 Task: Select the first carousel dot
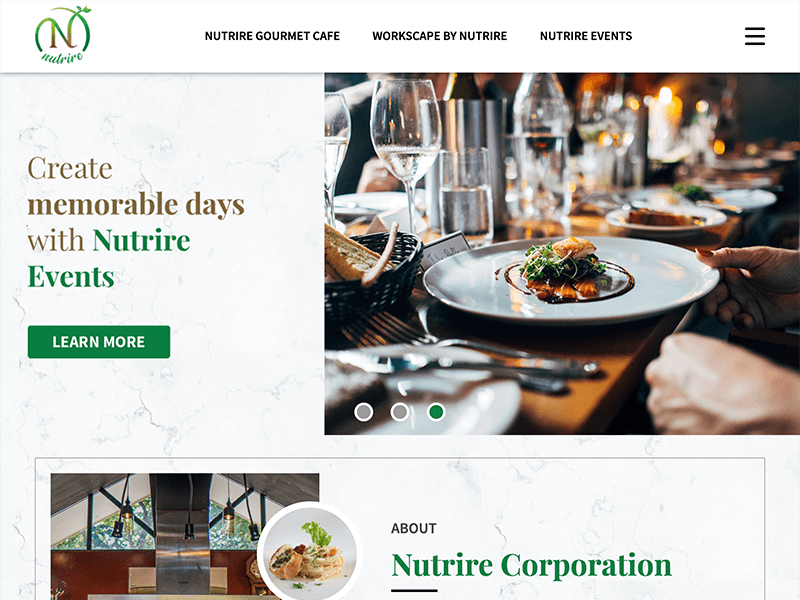pyautogui.click(x=364, y=412)
